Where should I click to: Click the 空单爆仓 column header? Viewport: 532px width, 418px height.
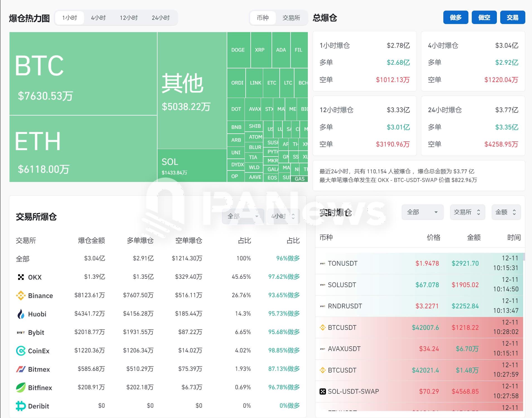(188, 241)
